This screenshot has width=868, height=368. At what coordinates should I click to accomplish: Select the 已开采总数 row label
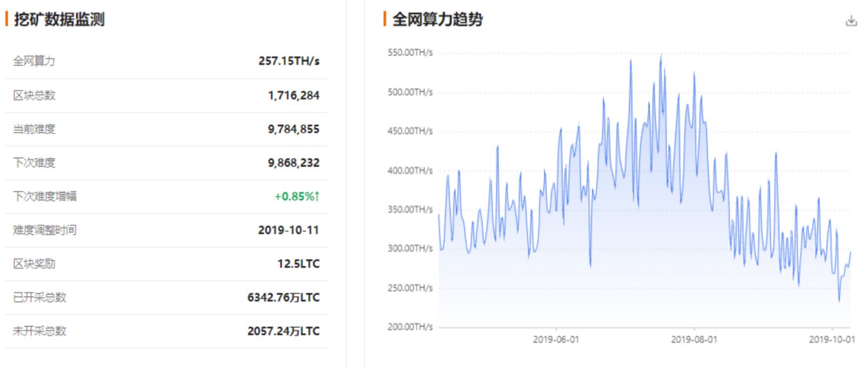click(39, 297)
